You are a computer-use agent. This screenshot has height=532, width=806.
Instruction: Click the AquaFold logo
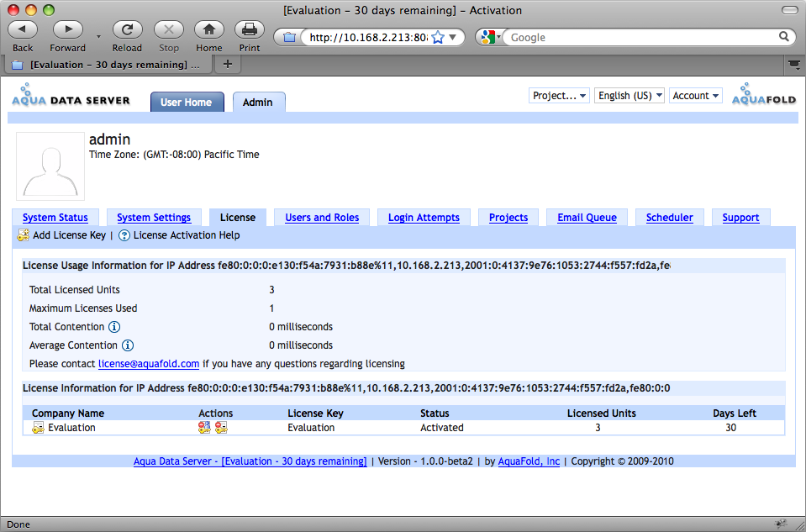(764, 94)
